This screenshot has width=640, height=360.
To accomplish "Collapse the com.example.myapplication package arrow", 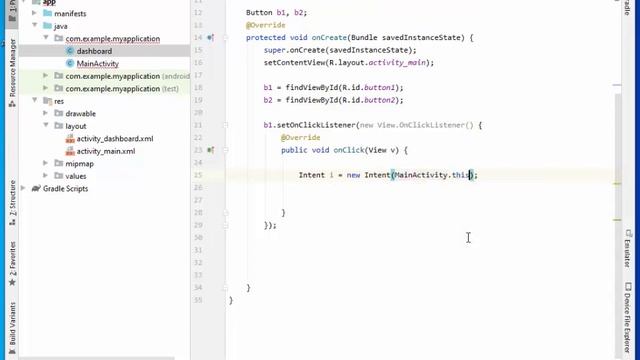I will pos(46,38).
